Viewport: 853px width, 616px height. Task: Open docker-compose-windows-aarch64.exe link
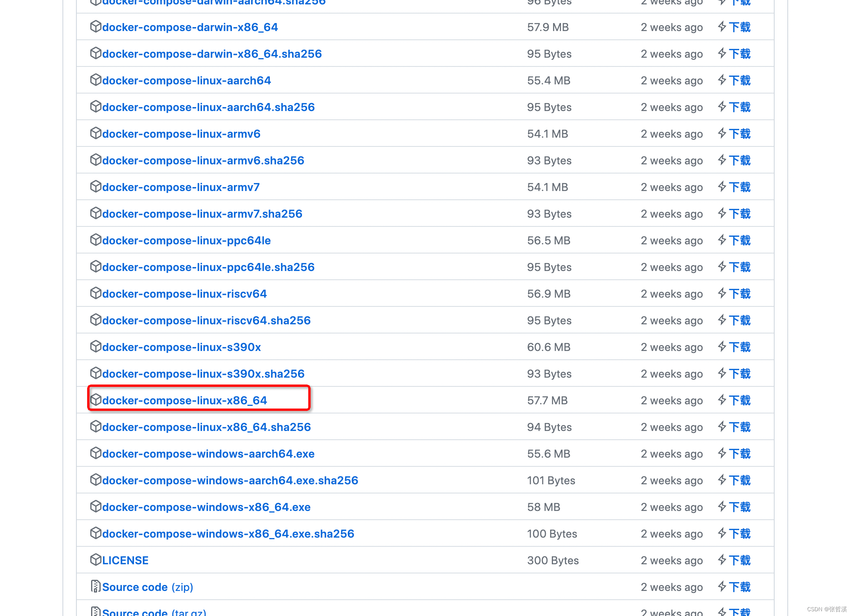pyautogui.click(x=208, y=454)
